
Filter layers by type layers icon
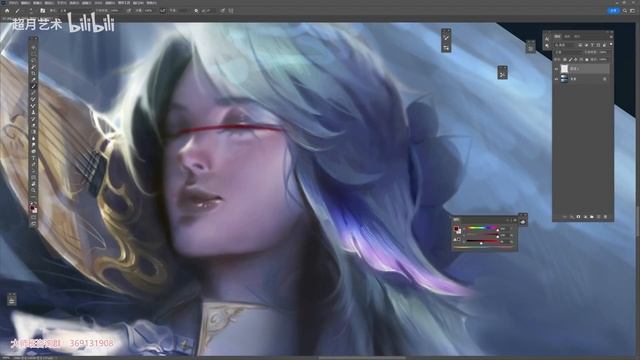(x=592, y=45)
